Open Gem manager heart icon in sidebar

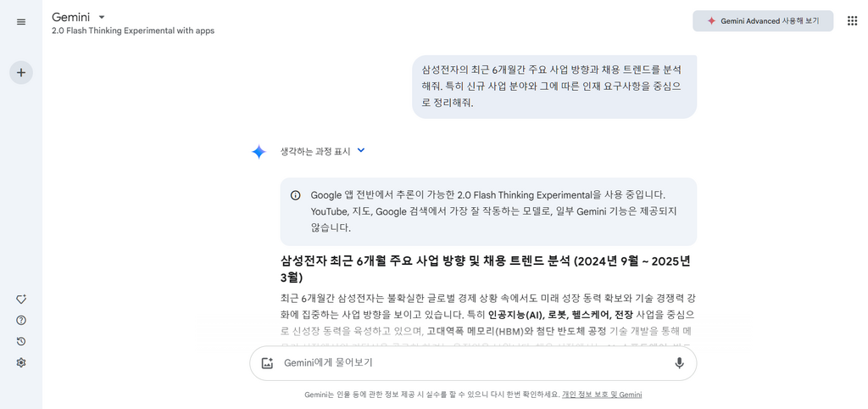click(21, 300)
